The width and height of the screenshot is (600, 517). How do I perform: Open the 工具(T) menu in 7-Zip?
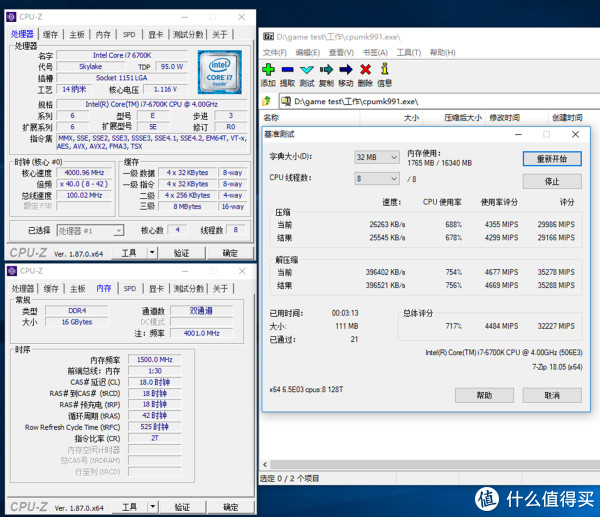(x=409, y=52)
